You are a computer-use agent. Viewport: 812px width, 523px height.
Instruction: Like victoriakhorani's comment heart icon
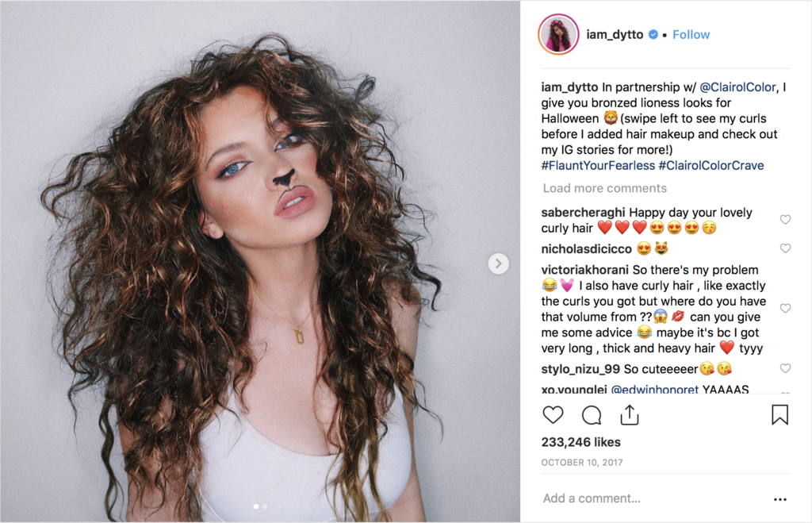[x=785, y=309]
